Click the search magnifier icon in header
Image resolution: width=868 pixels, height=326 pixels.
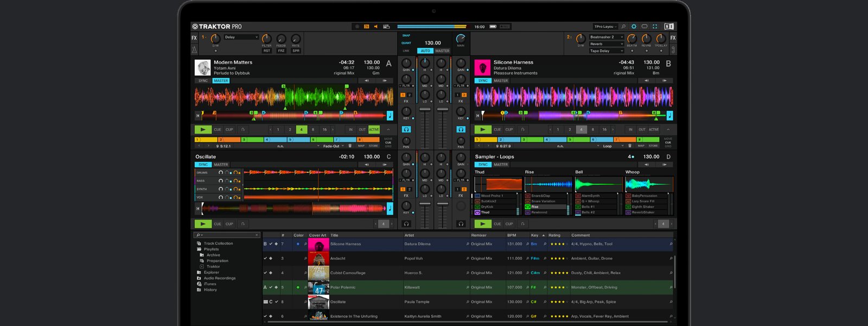(x=623, y=26)
